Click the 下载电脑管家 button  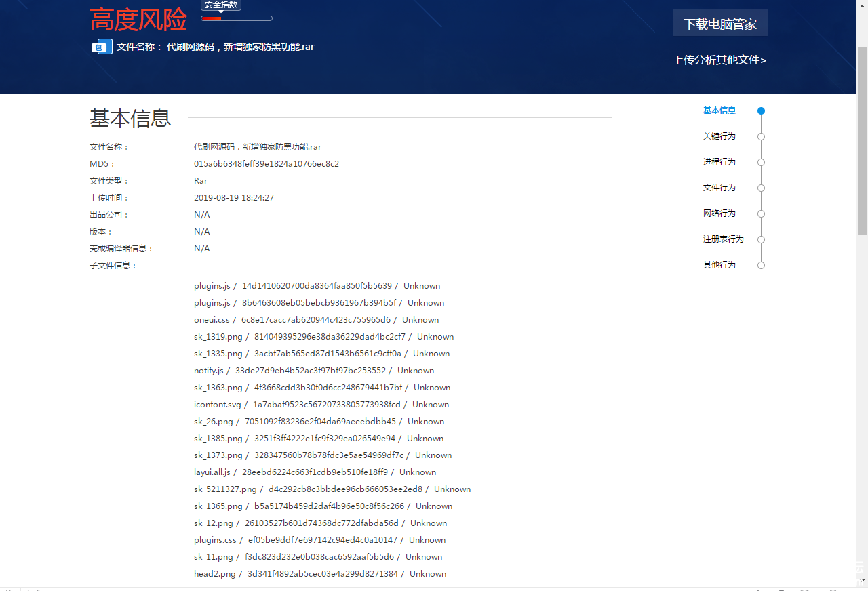point(720,23)
